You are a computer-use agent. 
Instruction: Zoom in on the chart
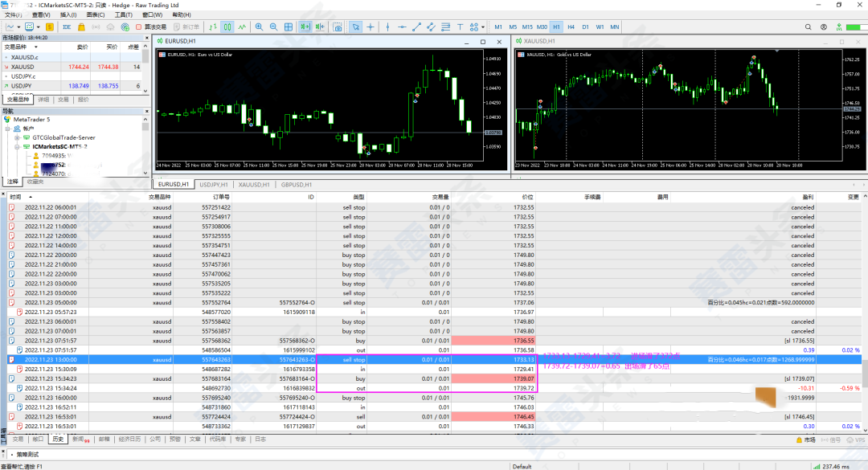259,27
